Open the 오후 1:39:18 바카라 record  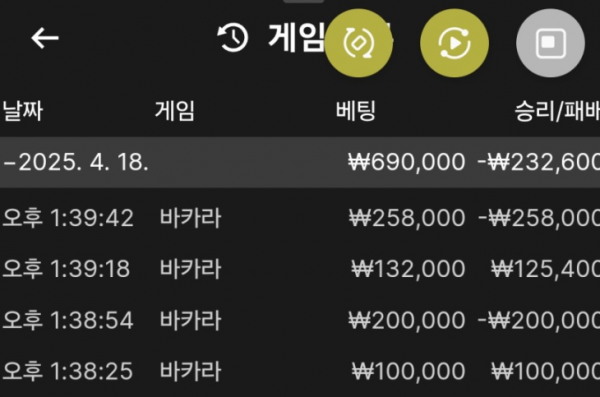coord(300,269)
